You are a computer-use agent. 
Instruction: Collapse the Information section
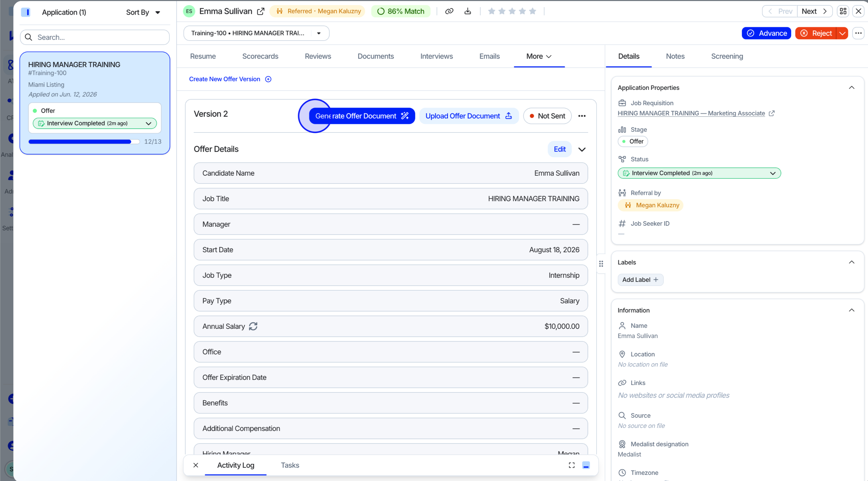tap(851, 310)
